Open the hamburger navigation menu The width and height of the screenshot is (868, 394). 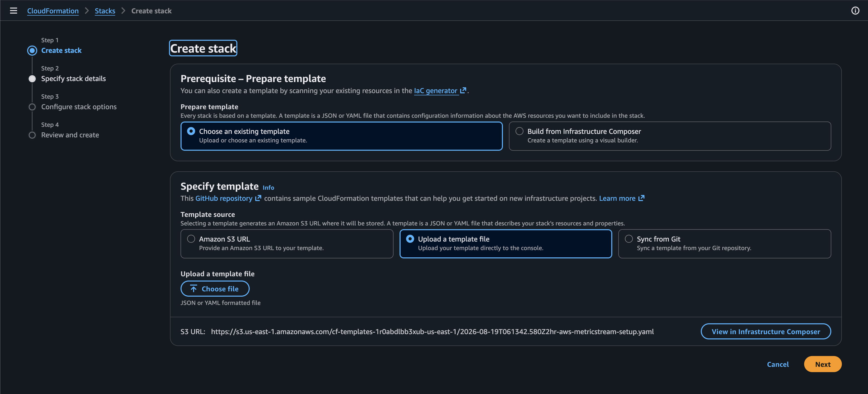(14, 11)
